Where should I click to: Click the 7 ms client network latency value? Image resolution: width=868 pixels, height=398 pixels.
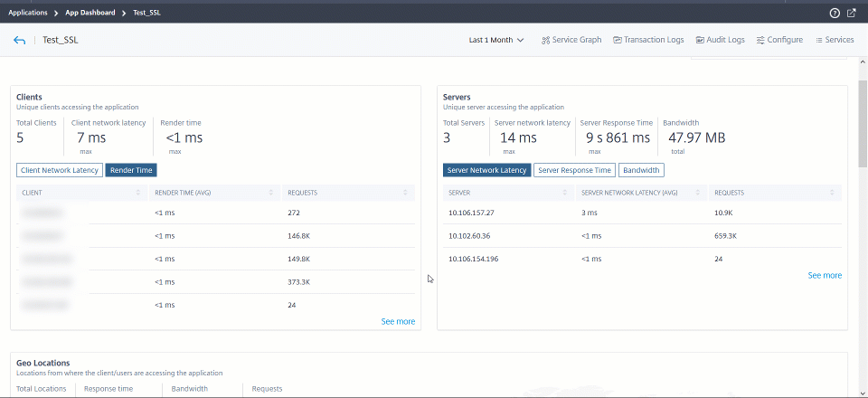click(x=91, y=137)
